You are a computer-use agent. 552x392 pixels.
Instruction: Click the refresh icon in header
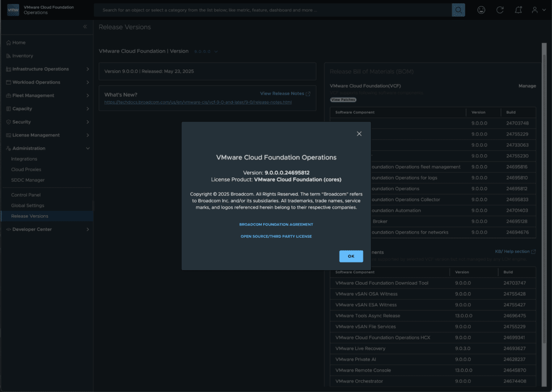click(x=500, y=10)
